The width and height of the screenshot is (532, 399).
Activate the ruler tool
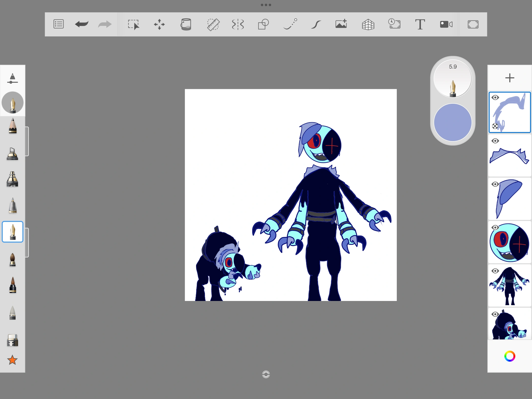pos(213,24)
